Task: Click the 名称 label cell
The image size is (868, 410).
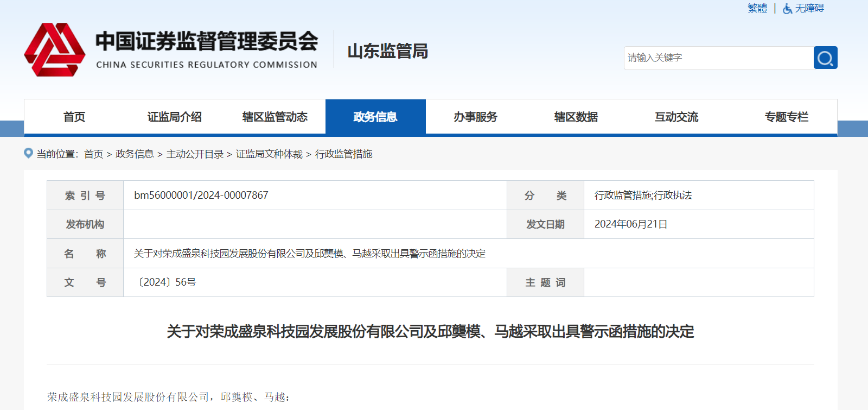Action: 85,254
